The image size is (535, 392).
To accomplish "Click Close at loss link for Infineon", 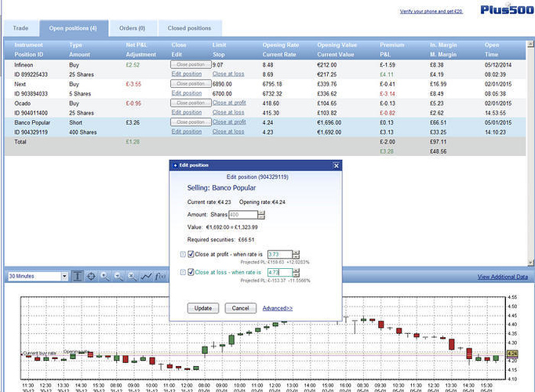I will tap(228, 74).
